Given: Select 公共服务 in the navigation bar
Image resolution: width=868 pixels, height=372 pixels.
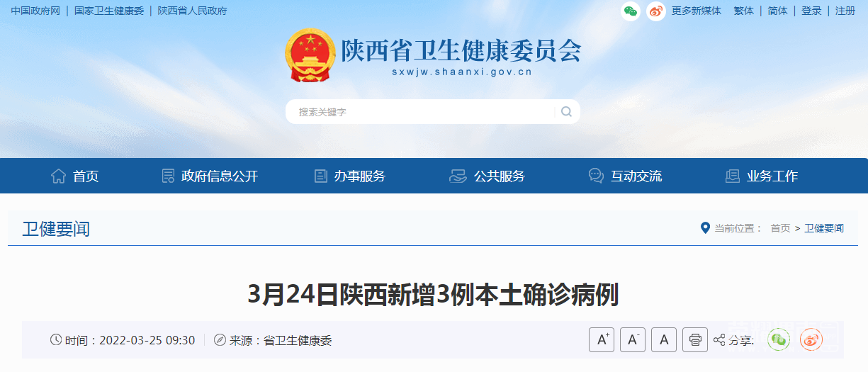Looking at the screenshot, I should point(487,176).
